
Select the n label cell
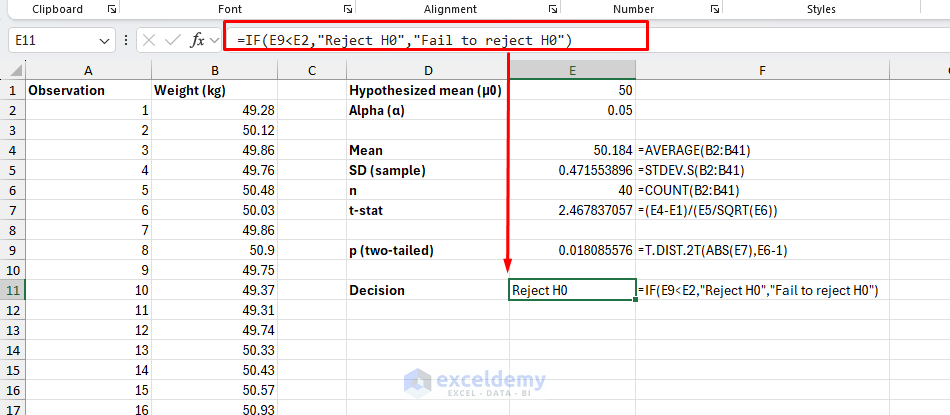click(x=428, y=190)
